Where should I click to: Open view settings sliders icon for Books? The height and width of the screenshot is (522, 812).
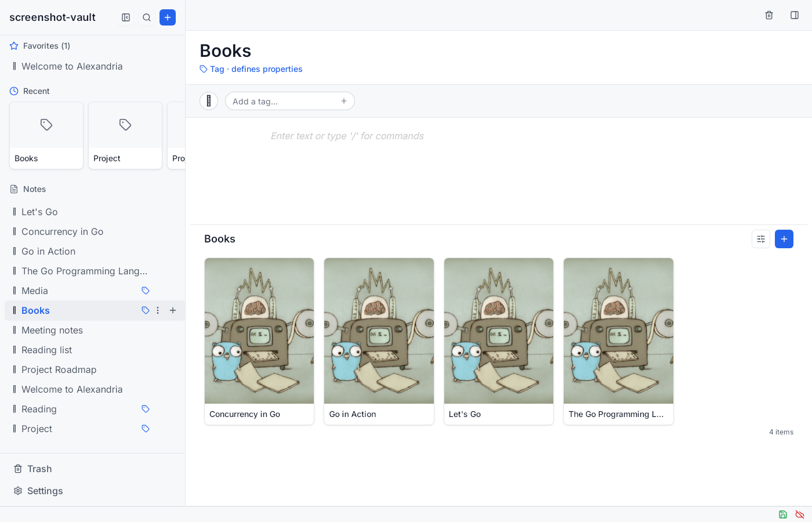pyautogui.click(x=761, y=239)
